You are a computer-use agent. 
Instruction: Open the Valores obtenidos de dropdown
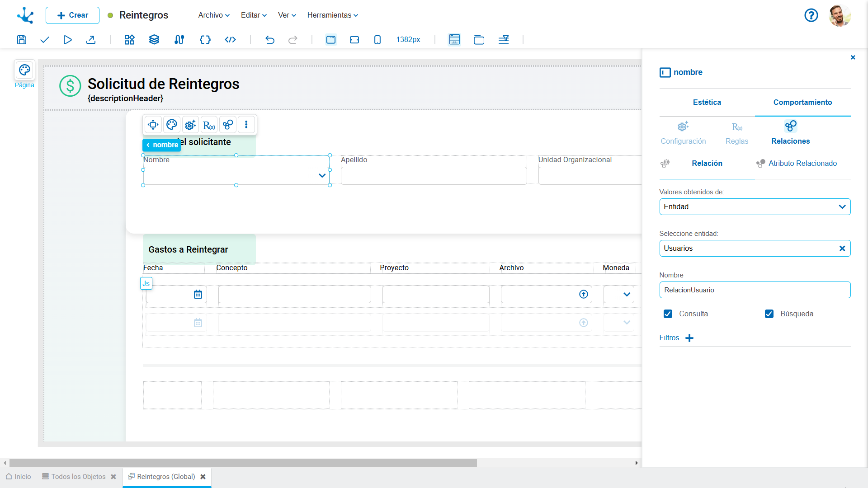(x=755, y=207)
